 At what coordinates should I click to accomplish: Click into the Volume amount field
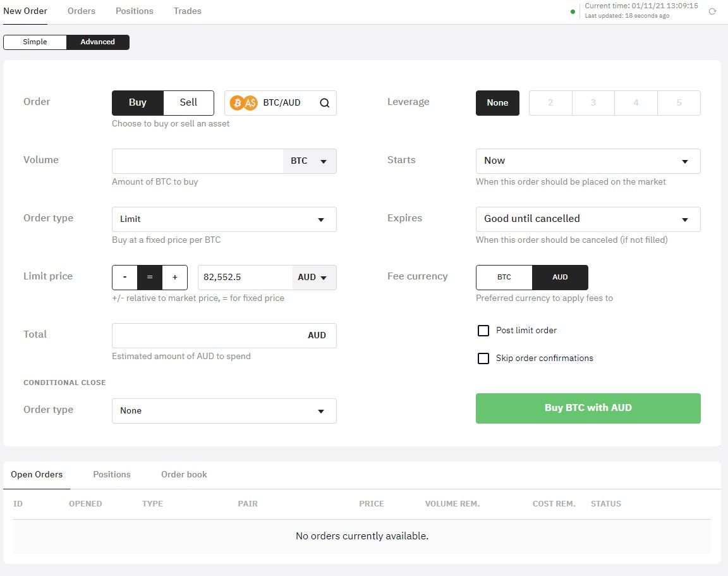pos(197,161)
